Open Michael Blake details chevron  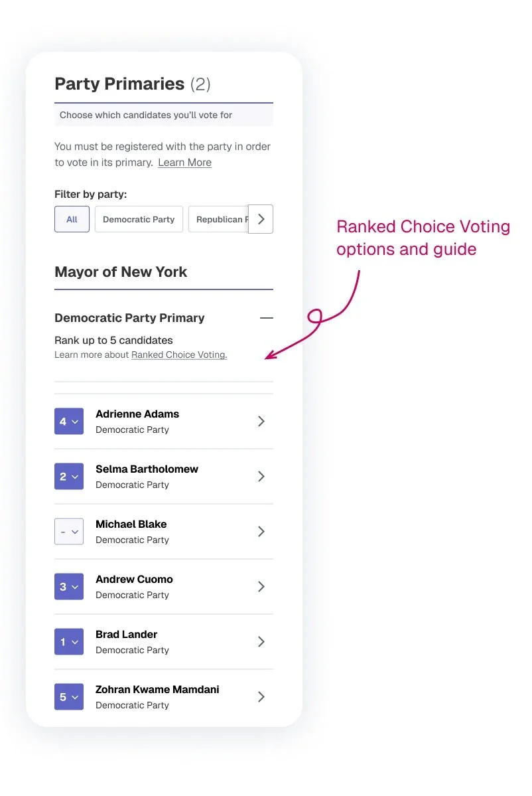point(261,531)
